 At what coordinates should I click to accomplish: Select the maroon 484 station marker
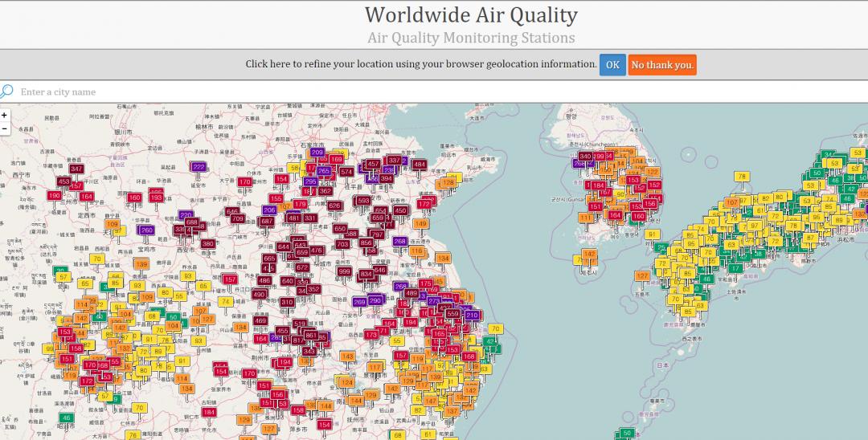coord(419,164)
